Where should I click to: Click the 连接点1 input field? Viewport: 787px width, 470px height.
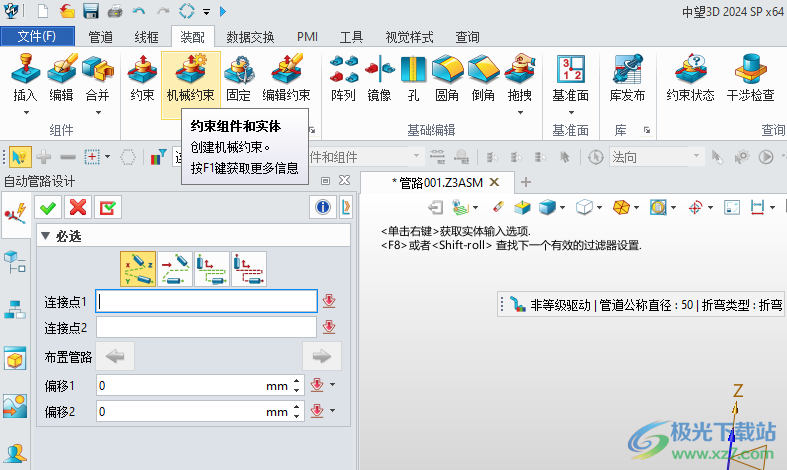[206, 301]
